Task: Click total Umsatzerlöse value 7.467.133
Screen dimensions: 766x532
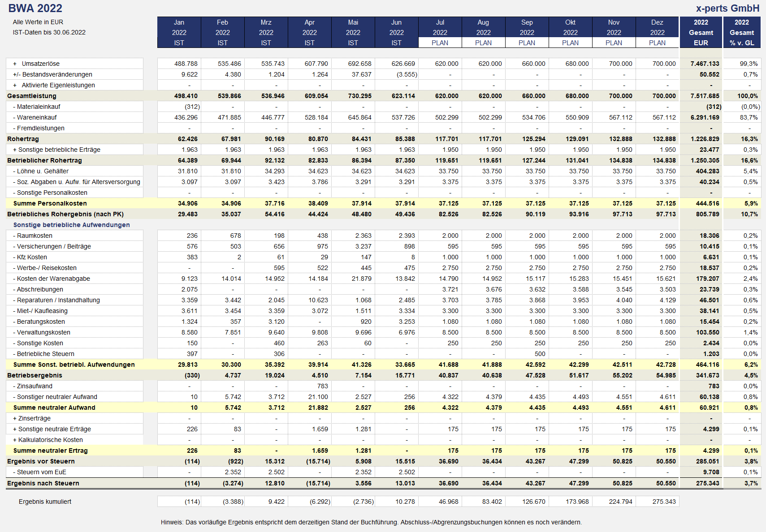Action: (x=705, y=64)
